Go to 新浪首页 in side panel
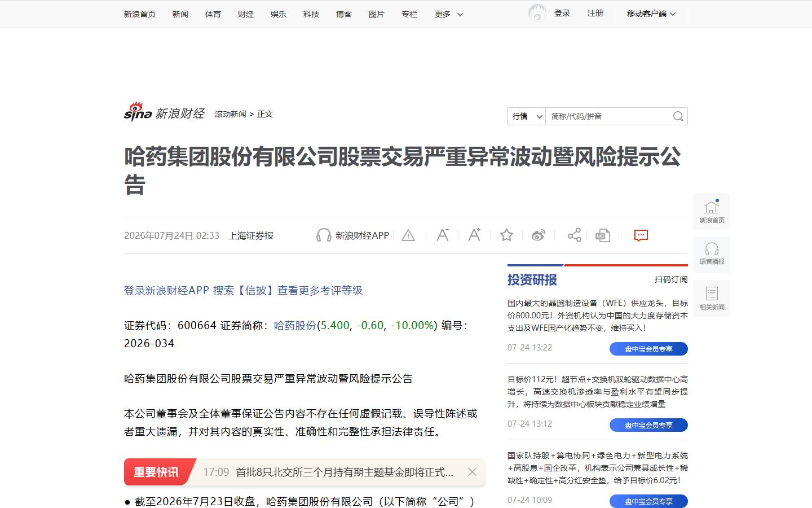 (712, 211)
